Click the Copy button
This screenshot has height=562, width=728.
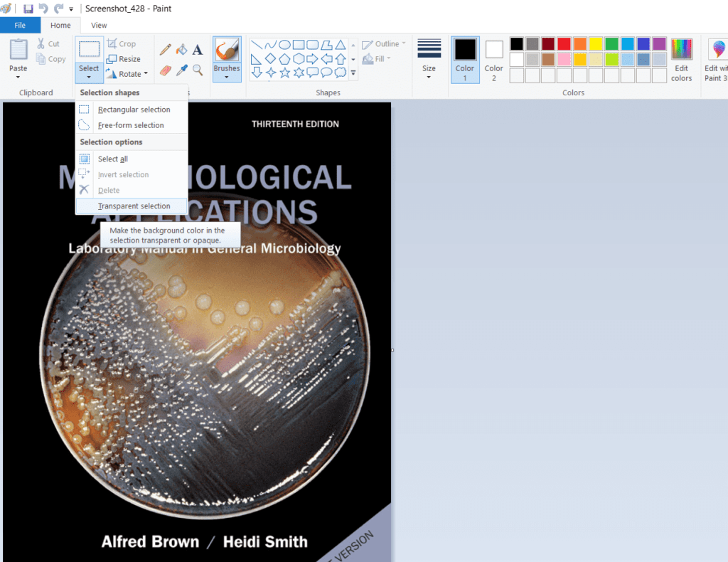[51, 59]
